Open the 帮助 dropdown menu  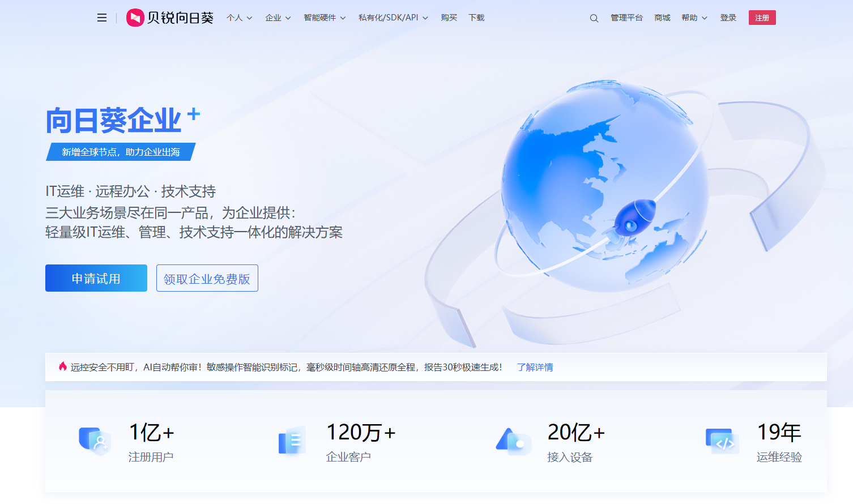pos(694,18)
